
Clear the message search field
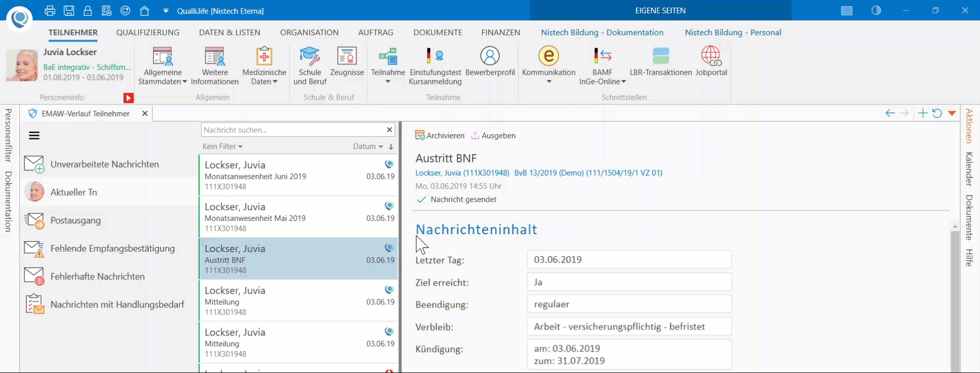coord(390,130)
